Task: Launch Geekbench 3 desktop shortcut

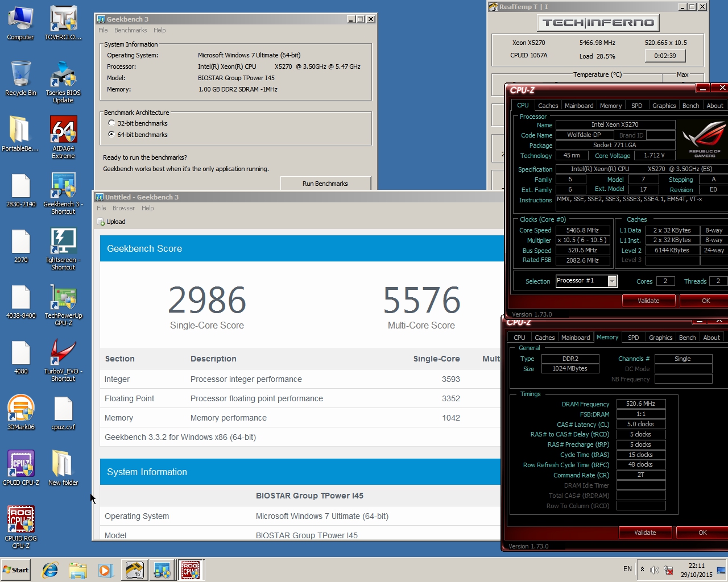Action: [63, 194]
